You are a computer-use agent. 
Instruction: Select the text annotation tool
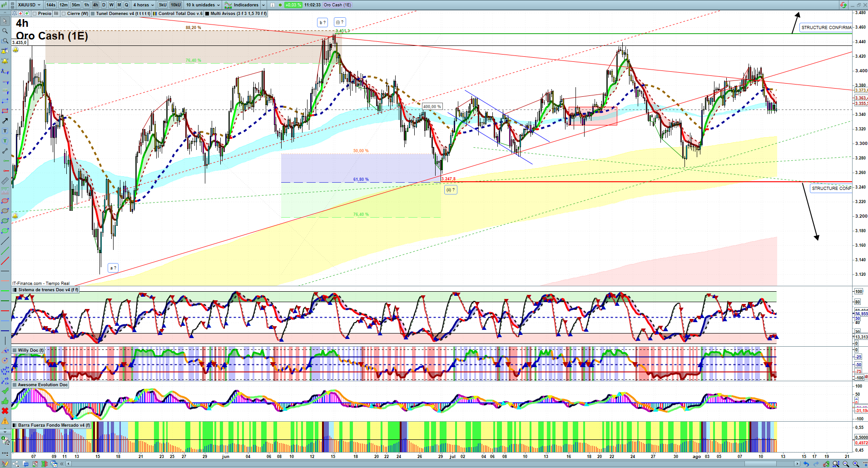(5, 131)
